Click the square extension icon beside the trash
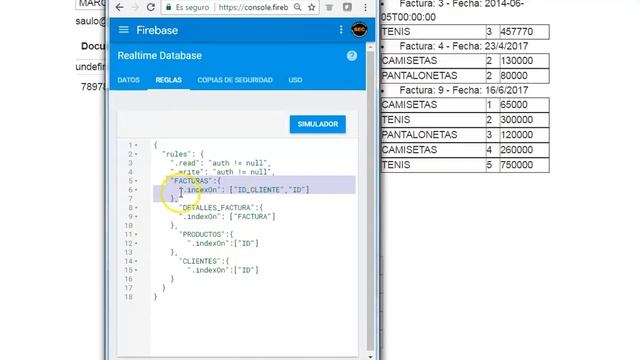The image size is (640, 360). 347,7
